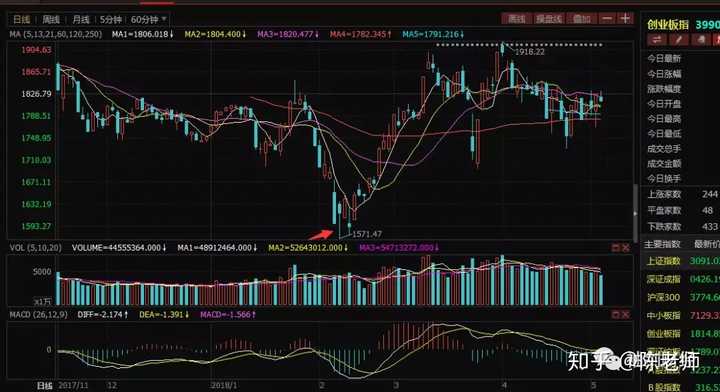Select the 成交总手 row
Image resolution: width=720 pixels, height=392 pixels.
(x=664, y=149)
